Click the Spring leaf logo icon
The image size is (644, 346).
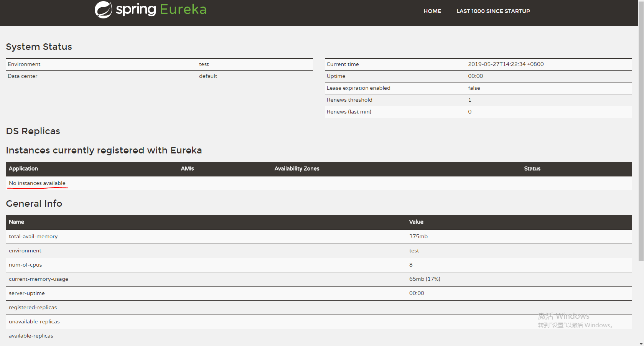104,10
